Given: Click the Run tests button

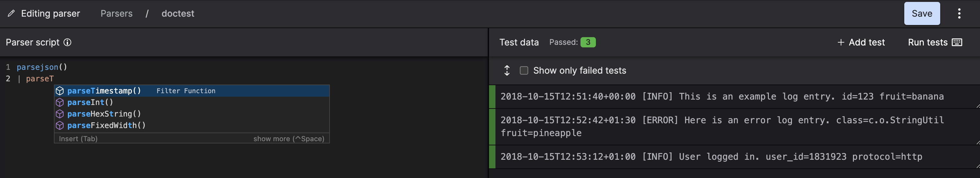Looking at the screenshot, I should (x=927, y=43).
